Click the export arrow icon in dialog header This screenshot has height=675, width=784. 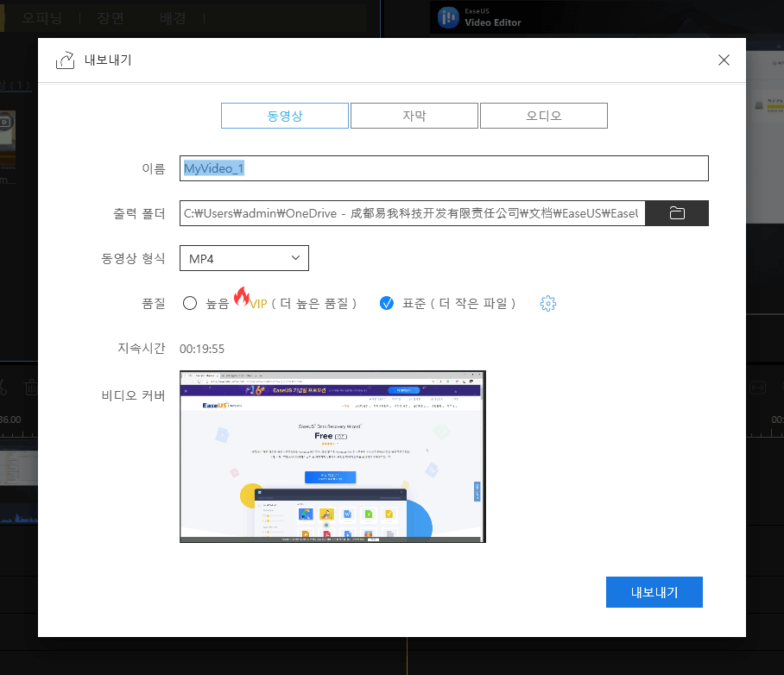pyautogui.click(x=65, y=60)
